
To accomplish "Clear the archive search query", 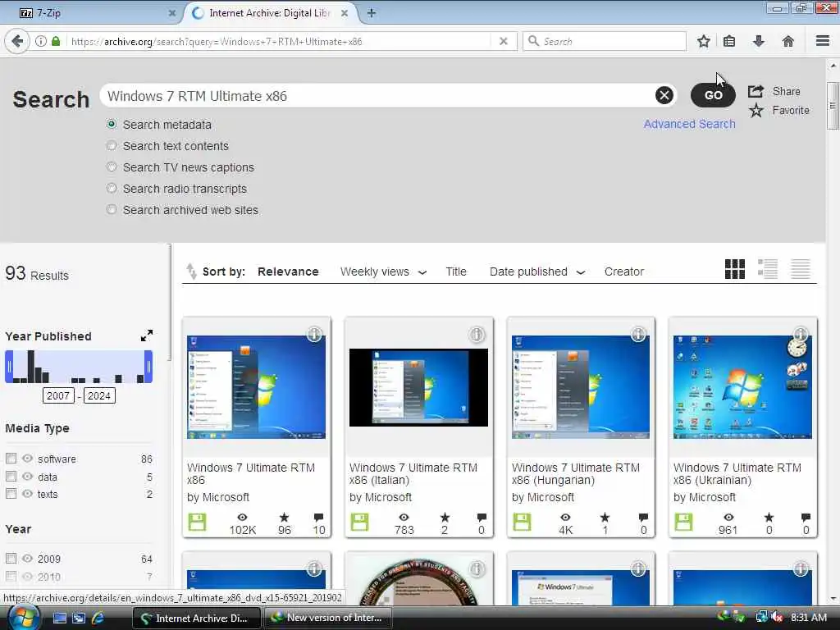I will [664, 95].
